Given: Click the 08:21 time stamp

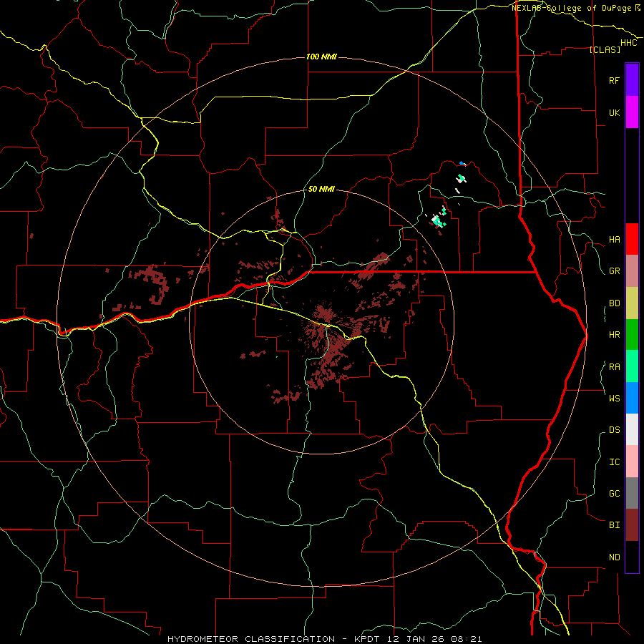Looking at the screenshot, I should [x=468, y=639].
